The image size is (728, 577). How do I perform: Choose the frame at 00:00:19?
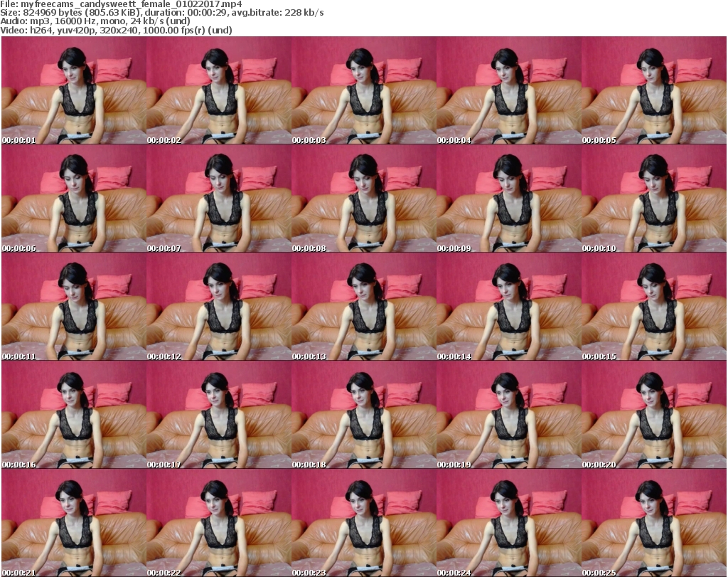(509, 415)
